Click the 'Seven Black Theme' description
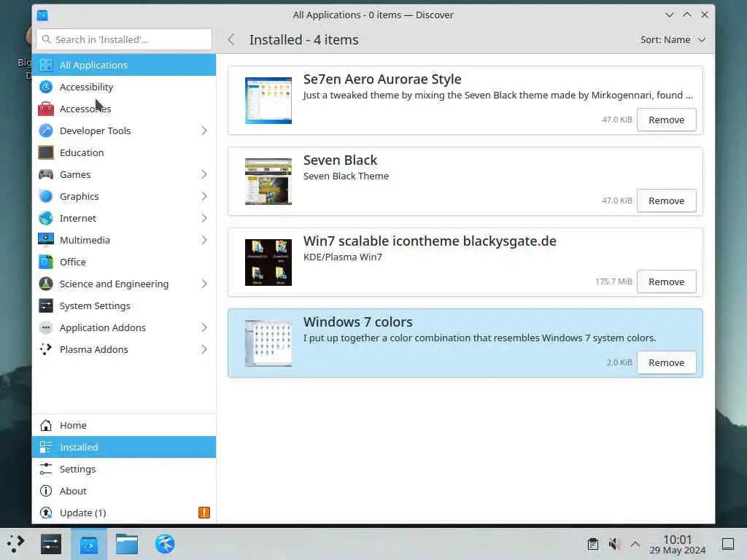Viewport: 747px width, 560px height. tap(346, 176)
